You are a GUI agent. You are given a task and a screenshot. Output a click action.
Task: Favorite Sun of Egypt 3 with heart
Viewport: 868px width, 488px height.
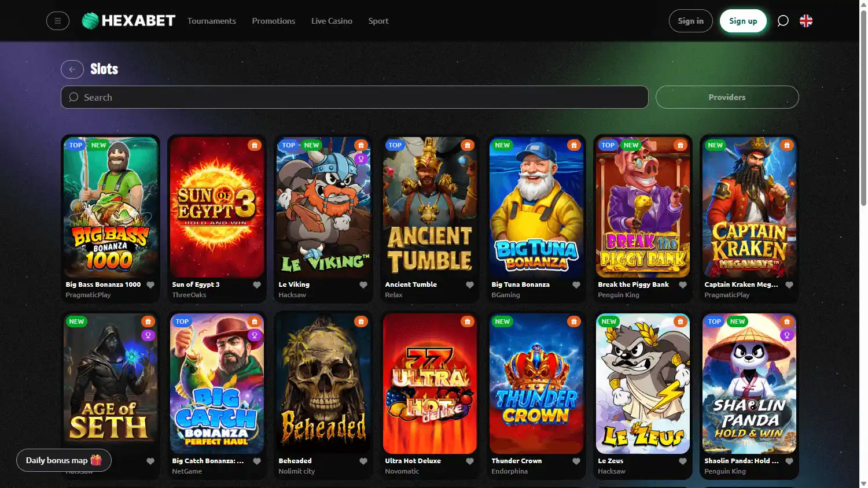tap(257, 285)
